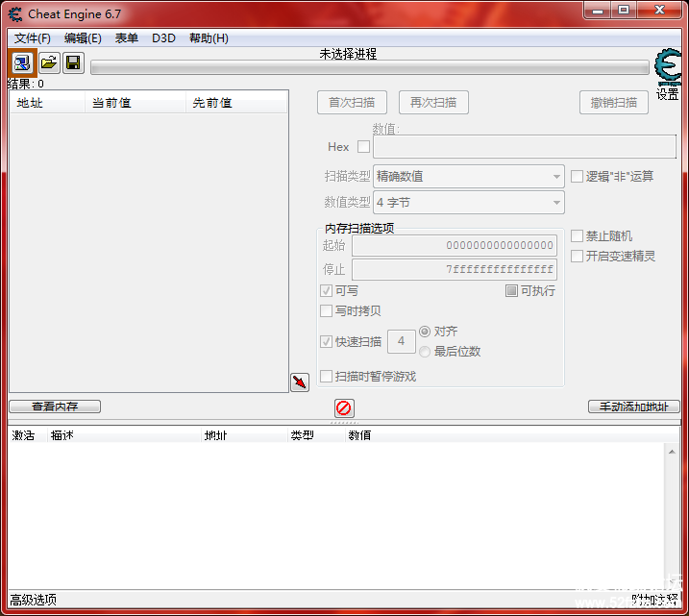Select the 最后位数 radio button
This screenshot has width=689, height=616.
[425, 352]
